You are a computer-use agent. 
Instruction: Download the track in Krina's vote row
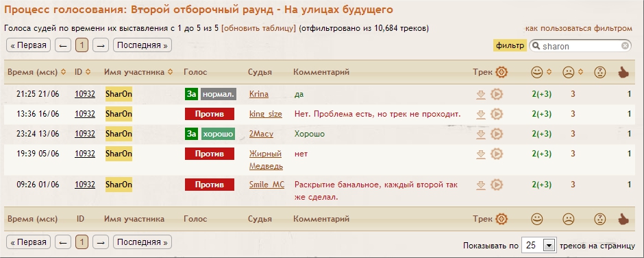(481, 95)
